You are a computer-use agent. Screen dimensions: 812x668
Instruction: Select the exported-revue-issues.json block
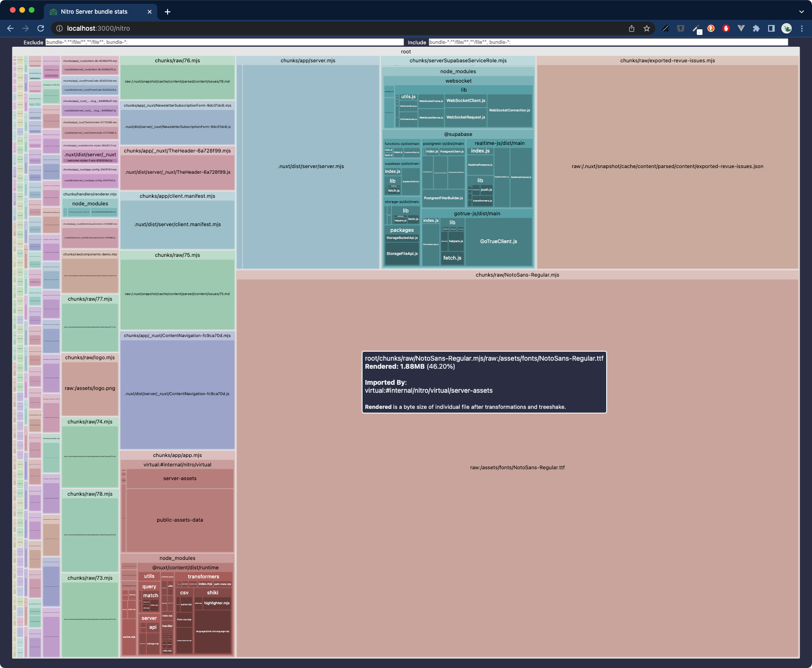(x=668, y=166)
